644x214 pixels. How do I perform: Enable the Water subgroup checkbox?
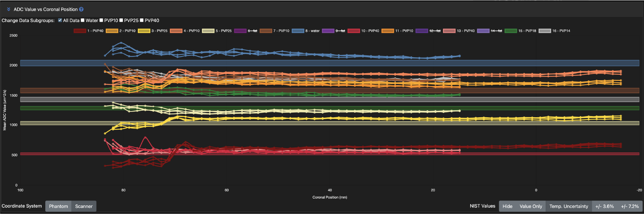(82, 21)
